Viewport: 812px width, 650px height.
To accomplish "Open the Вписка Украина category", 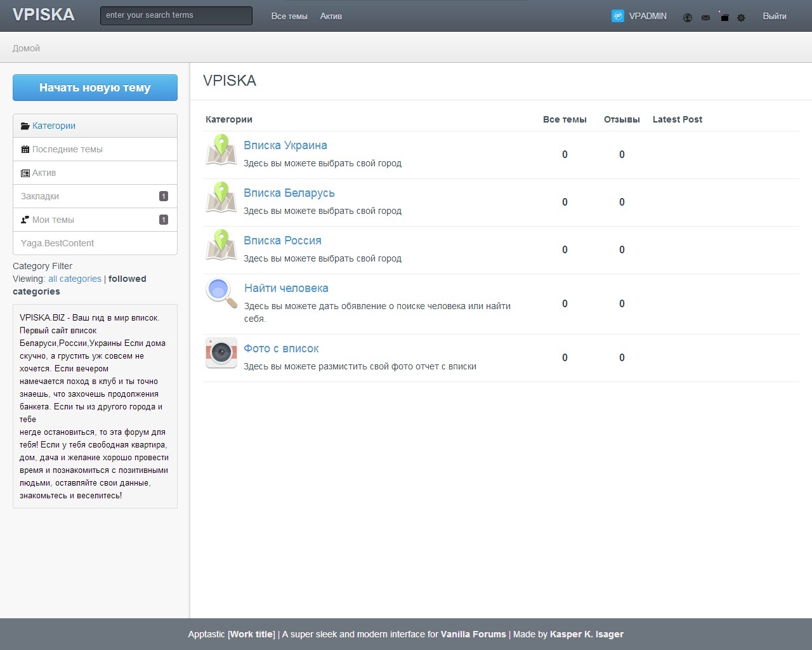I will pyautogui.click(x=285, y=145).
